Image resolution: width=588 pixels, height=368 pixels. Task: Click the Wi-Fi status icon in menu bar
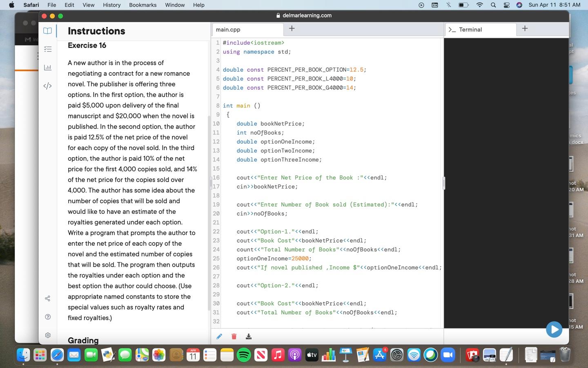pyautogui.click(x=480, y=5)
